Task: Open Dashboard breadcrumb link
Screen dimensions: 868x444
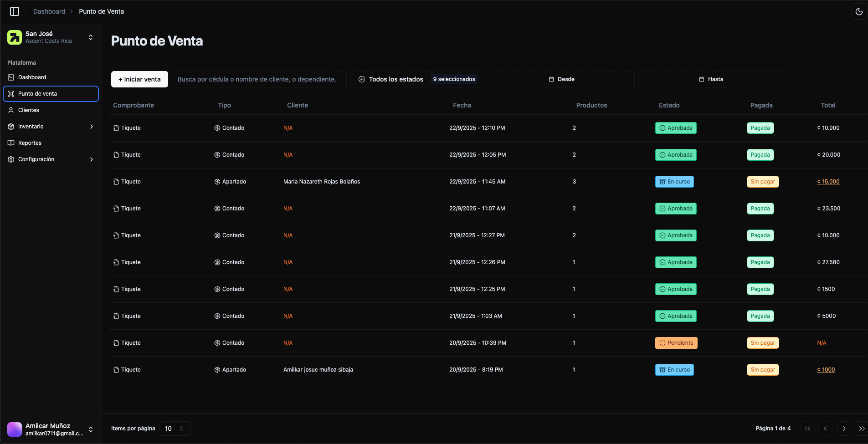Action: (x=49, y=11)
